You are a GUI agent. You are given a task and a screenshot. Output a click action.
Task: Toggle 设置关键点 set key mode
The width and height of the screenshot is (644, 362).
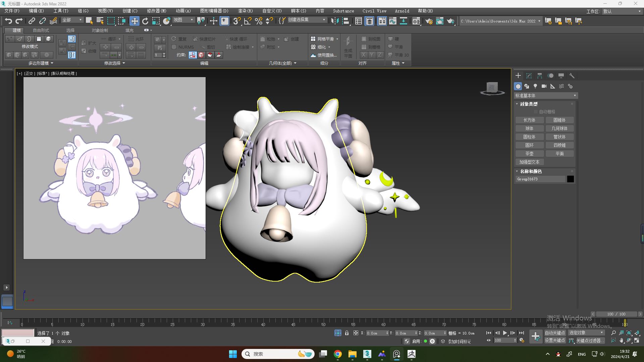pyautogui.click(x=555, y=341)
